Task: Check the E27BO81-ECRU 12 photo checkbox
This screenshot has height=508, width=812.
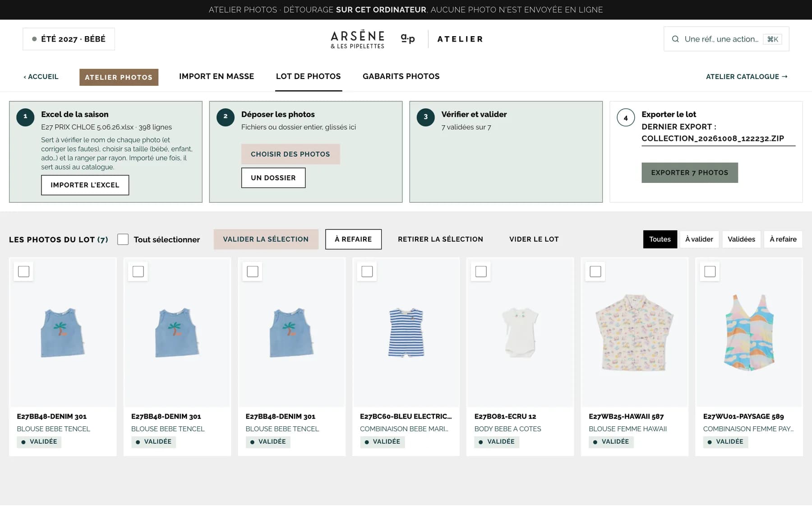Action: (x=481, y=271)
